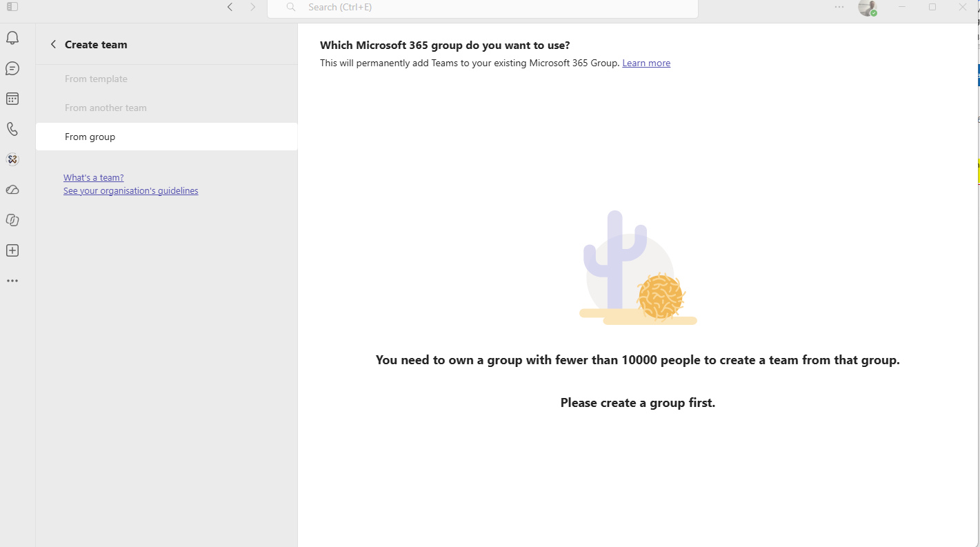This screenshot has height=547, width=980.
Task: Click the back chevron beside Create team
Action: 53,44
